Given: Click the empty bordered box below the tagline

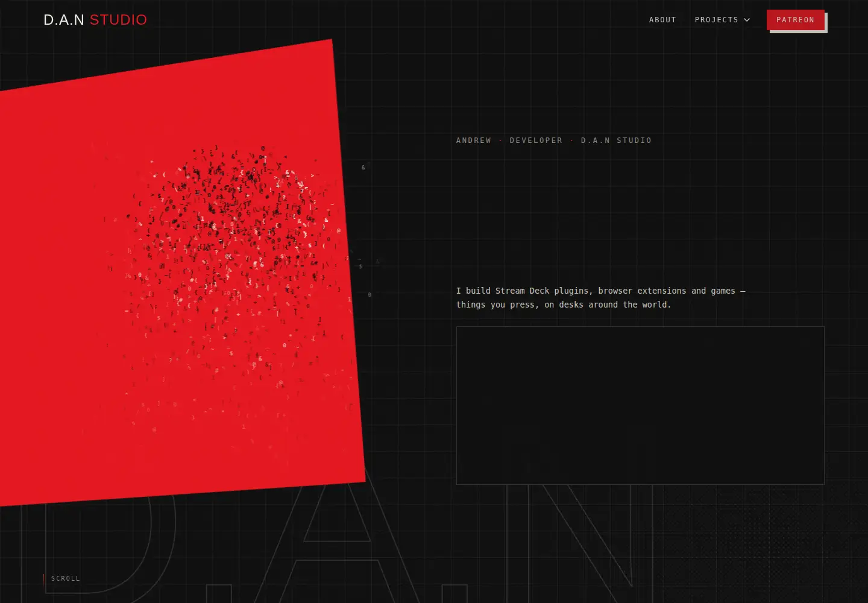Looking at the screenshot, I should tap(640, 405).
